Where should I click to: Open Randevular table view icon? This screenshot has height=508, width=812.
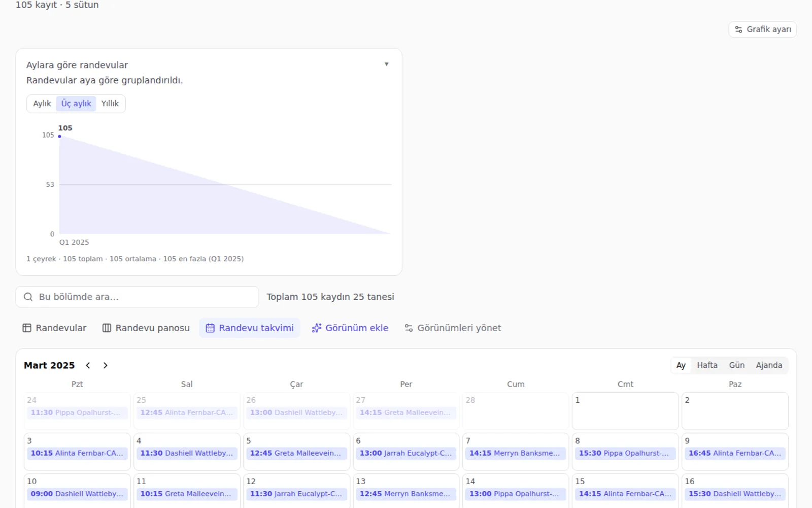point(27,328)
